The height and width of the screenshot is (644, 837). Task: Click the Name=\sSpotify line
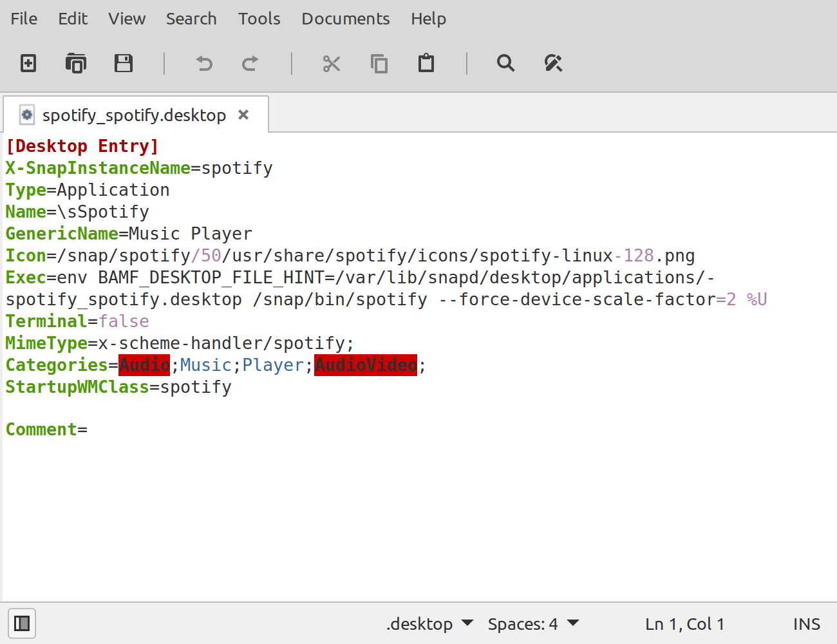(x=77, y=212)
